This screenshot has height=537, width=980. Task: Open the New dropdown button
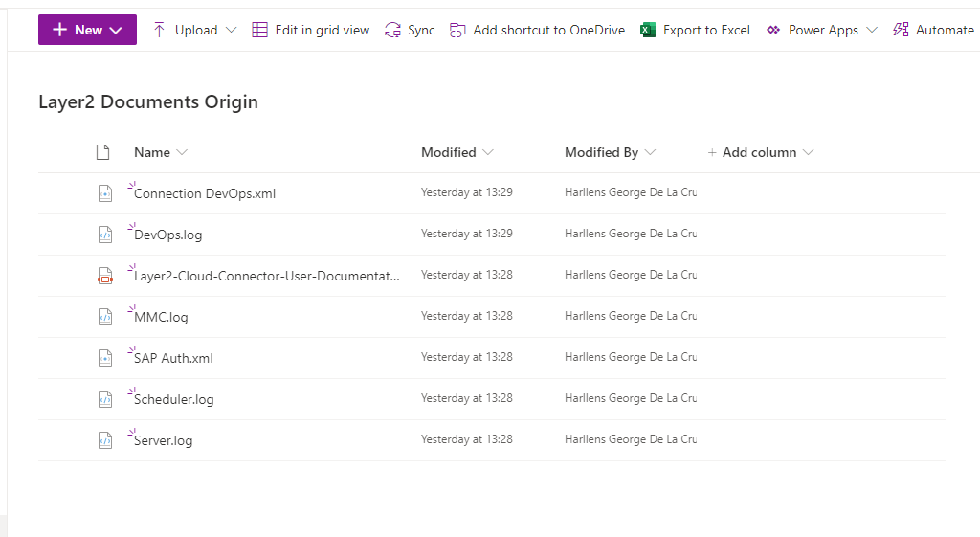pyautogui.click(x=87, y=30)
